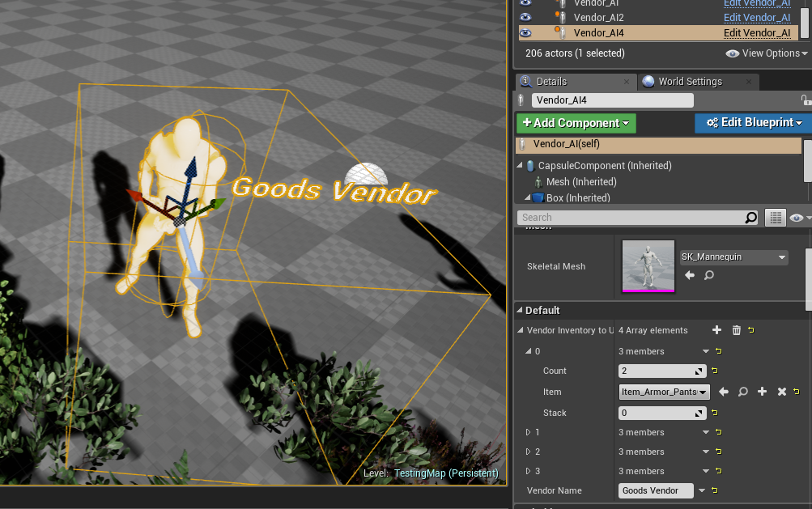
Task: Browse to SK_Mannequin in Content Browser
Action: (x=709, y=275)
